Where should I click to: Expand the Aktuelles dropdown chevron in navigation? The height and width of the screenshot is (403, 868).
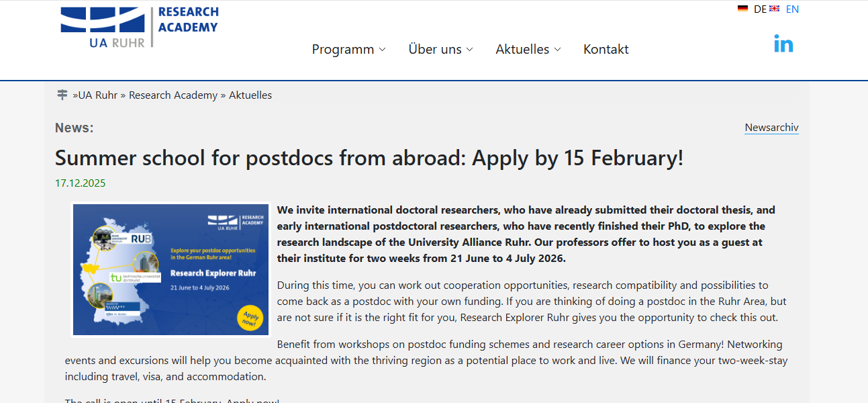click(557, 50)
